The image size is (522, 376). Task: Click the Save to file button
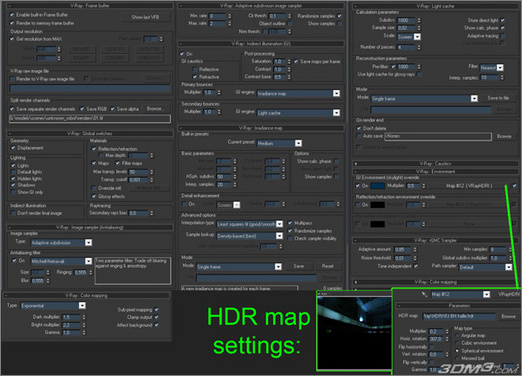498,98
